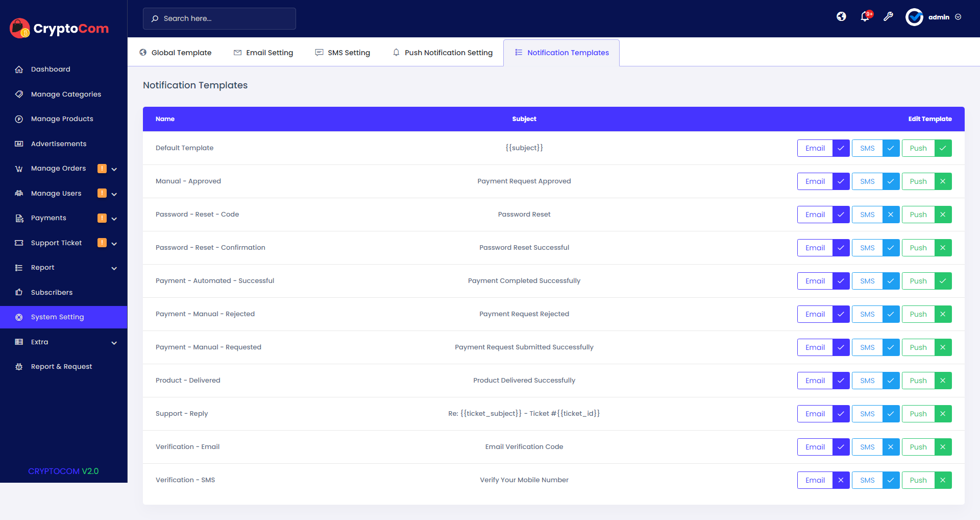
Task: Click the Manage Orders orange alert badge
Action: (x=102, y=168)
